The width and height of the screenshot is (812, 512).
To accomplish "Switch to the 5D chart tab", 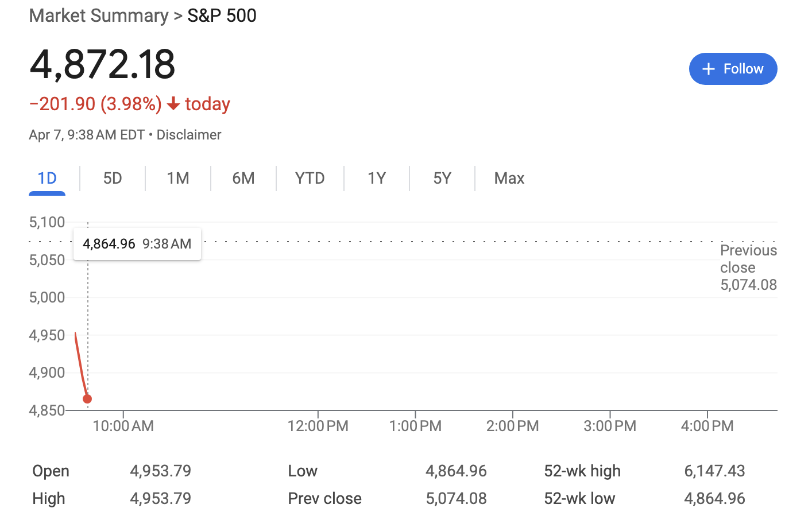I will (113, 179).
